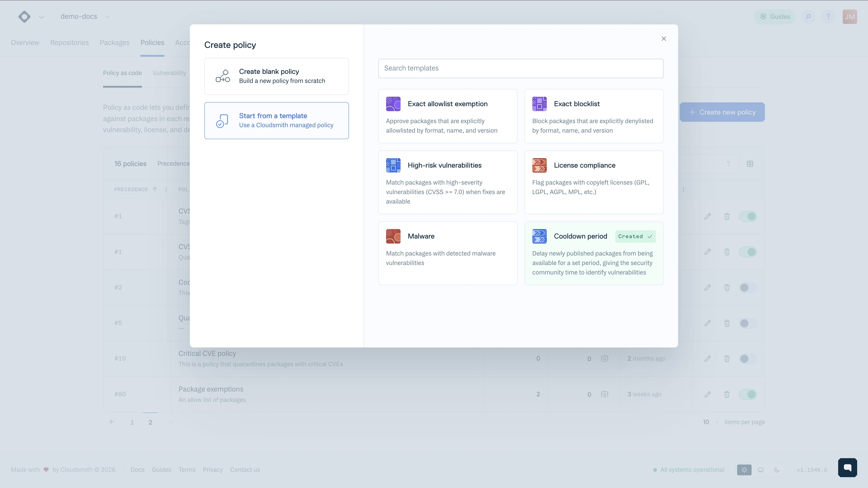Toggle the Package exemptions policy switch
Viewport: 868px width, 488px height.
748,394
